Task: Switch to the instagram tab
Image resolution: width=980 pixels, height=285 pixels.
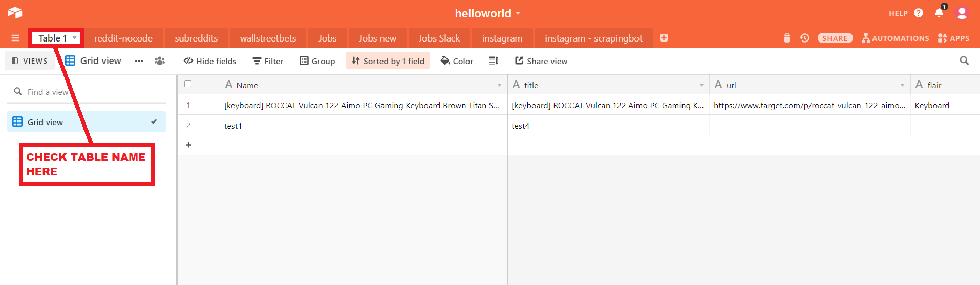Action: pyautogui.click(x=502, y=38)
